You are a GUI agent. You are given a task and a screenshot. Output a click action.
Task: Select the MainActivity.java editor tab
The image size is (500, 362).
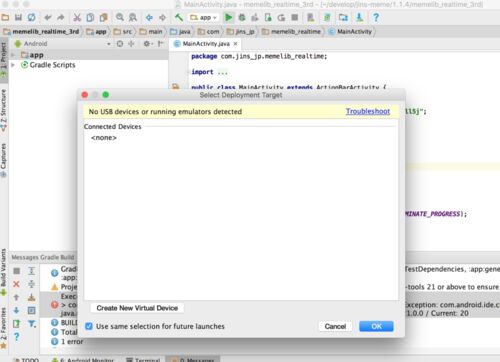click(x=206, y=44)
